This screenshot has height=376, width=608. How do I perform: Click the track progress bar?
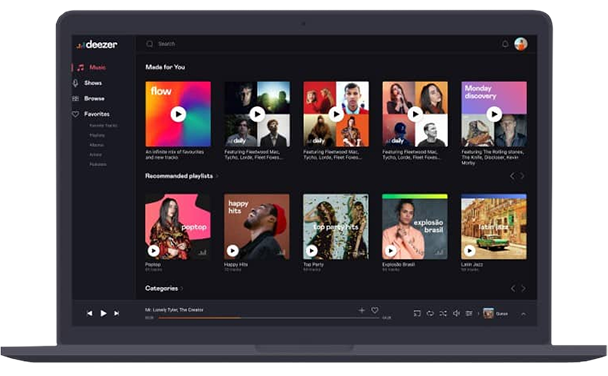click(x=269, y=318)
